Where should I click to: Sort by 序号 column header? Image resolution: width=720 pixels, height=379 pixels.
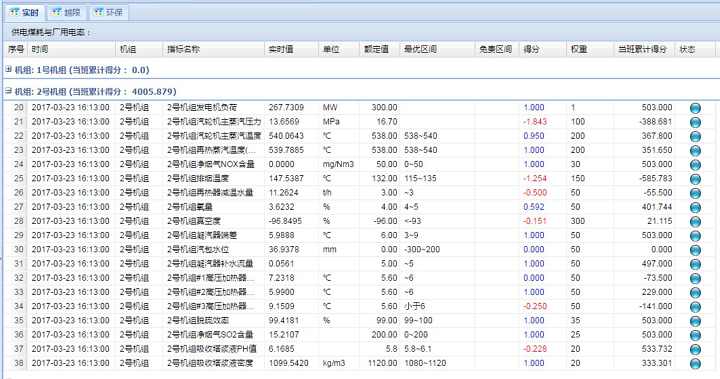pyautogui.click(x=16, y=49)
